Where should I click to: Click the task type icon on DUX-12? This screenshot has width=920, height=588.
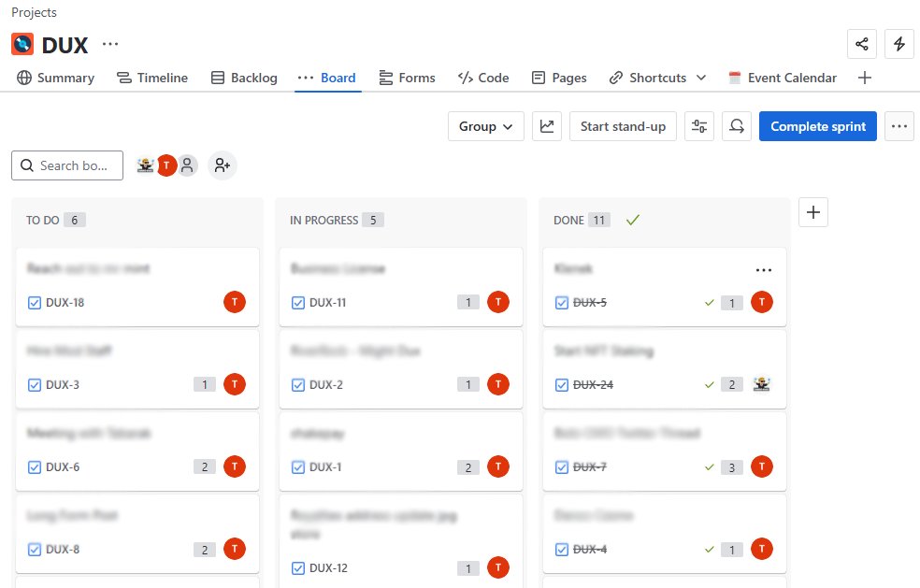click(298, 568)
